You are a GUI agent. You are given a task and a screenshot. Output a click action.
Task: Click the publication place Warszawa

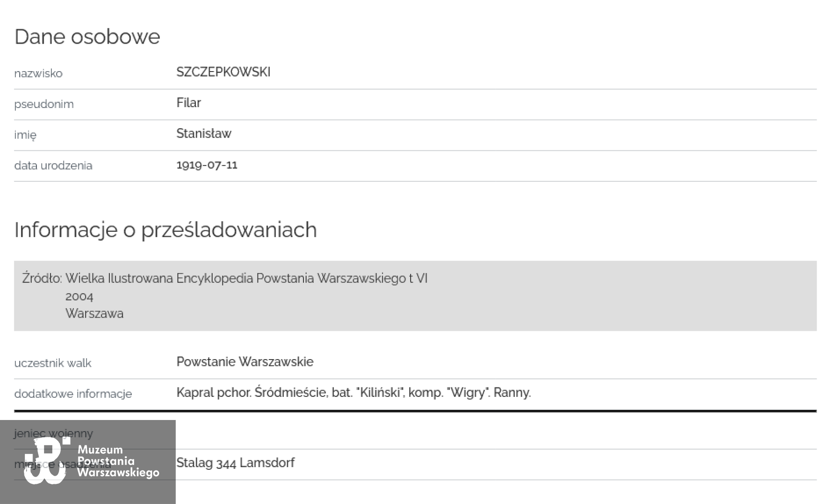(x=94, y=313)
